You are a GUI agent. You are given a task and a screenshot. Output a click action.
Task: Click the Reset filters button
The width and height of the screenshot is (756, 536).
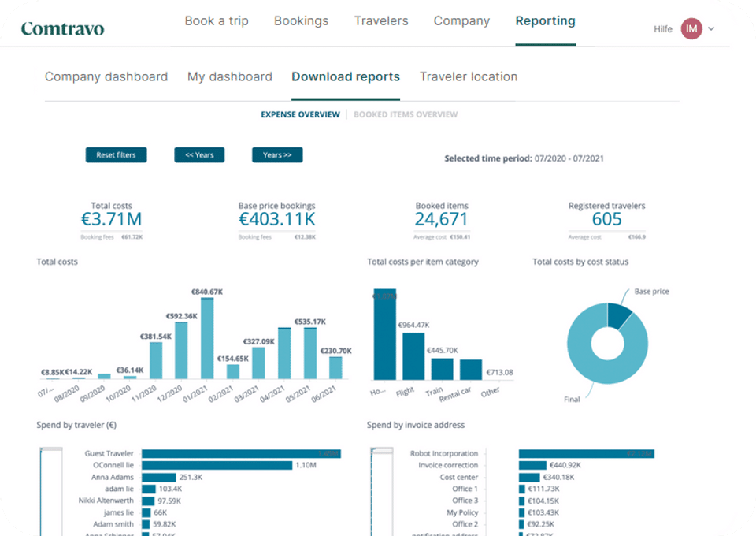tap(117, 154)
